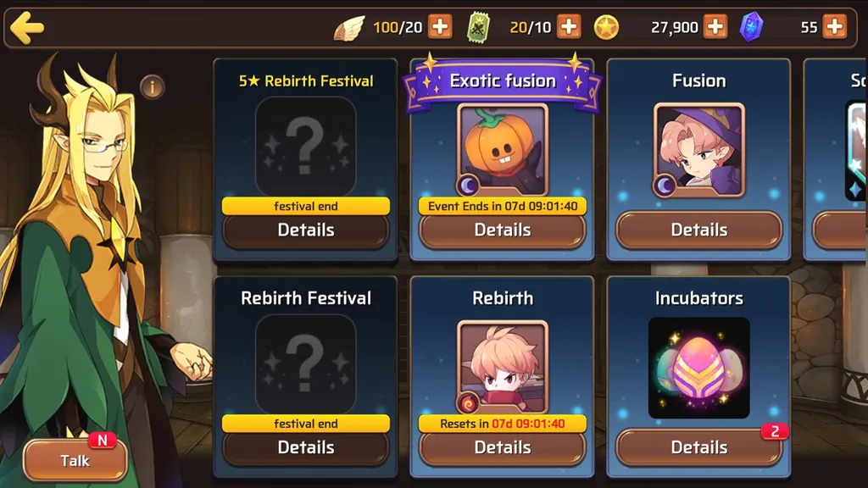Tap the feather wing stamina icon
Image resolution: width=868 pixels, height=488 pixels.
349,28
